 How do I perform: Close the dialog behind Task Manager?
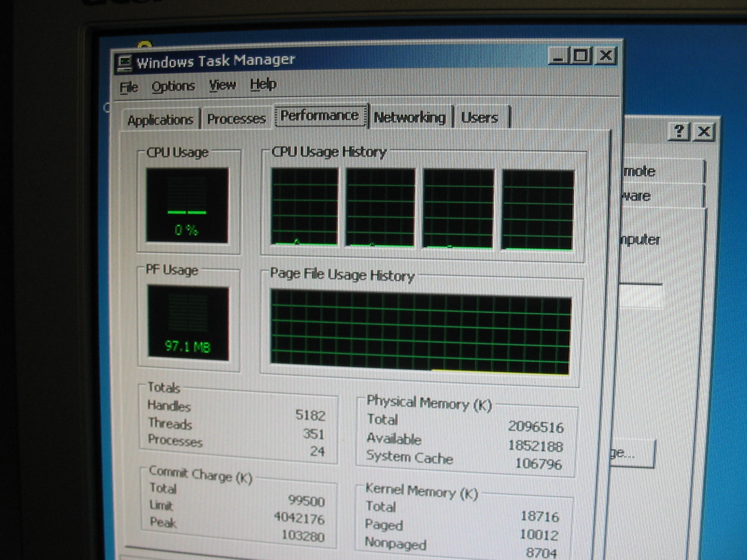(704, 132)
